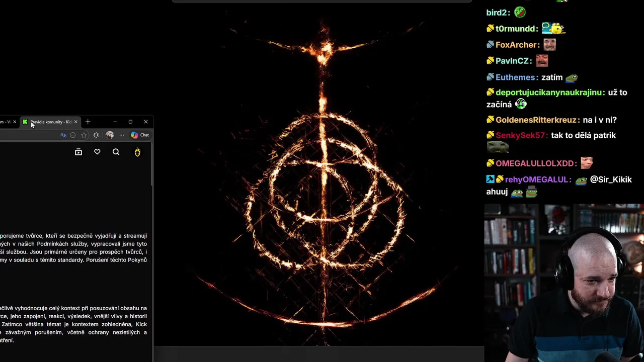Click emote under SenkySek57's message

498,147
